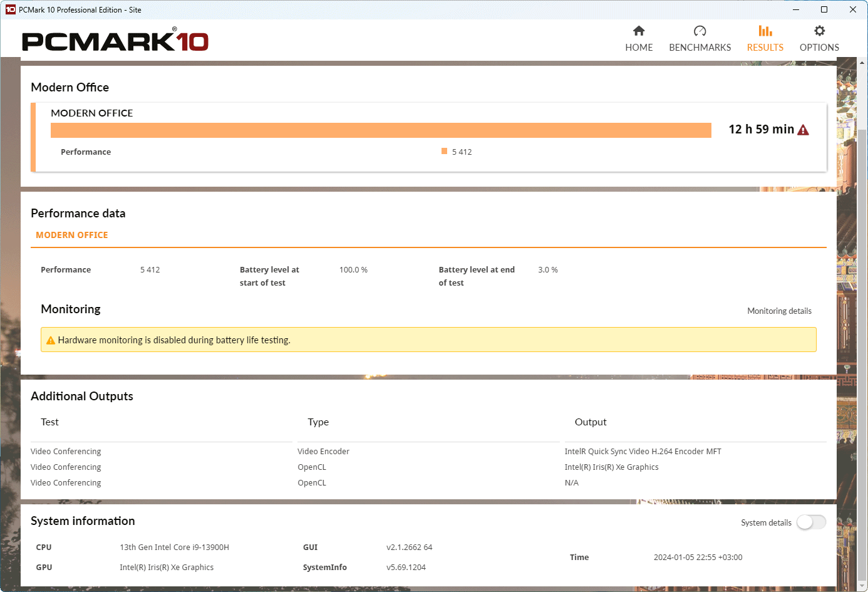This screenshot has height=592, width=868.
Task: Close the PCMark 10 window
Action: [x=853, y=9]
